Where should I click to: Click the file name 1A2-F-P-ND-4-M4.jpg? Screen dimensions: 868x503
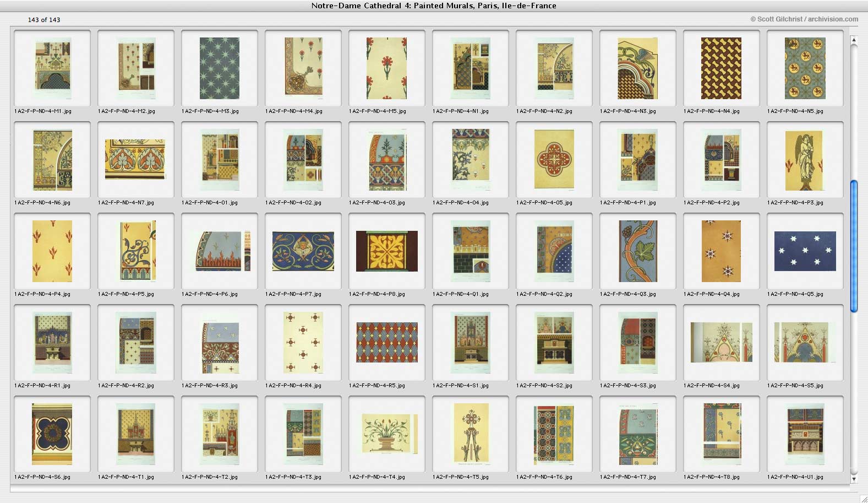(x=294, y=111)
